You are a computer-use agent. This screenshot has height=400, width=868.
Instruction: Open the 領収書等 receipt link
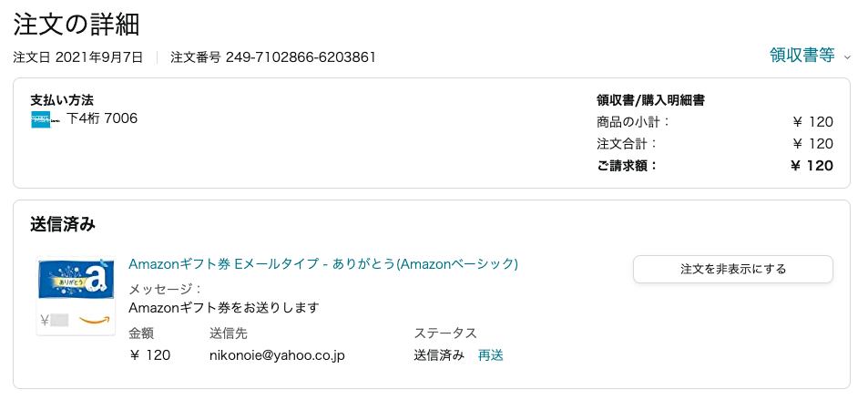(x=802, y=56)
